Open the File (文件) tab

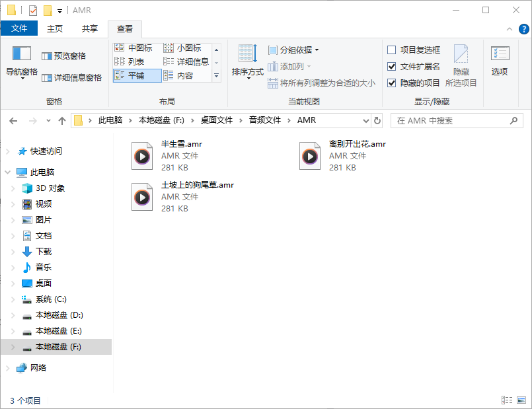(19, 28)
